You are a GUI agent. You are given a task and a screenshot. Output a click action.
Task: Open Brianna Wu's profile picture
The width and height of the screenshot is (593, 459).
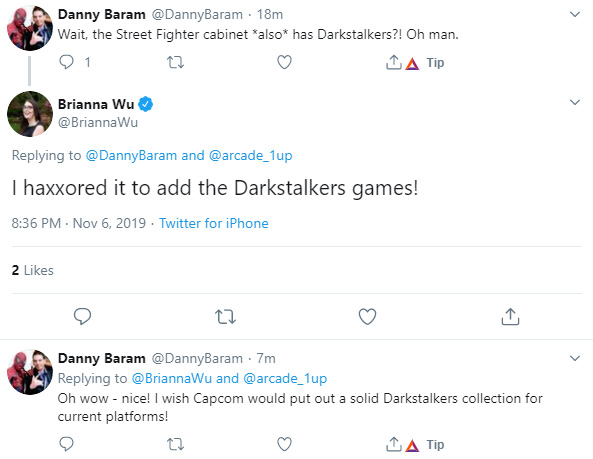pyautogui.click(x=30, y=114)
